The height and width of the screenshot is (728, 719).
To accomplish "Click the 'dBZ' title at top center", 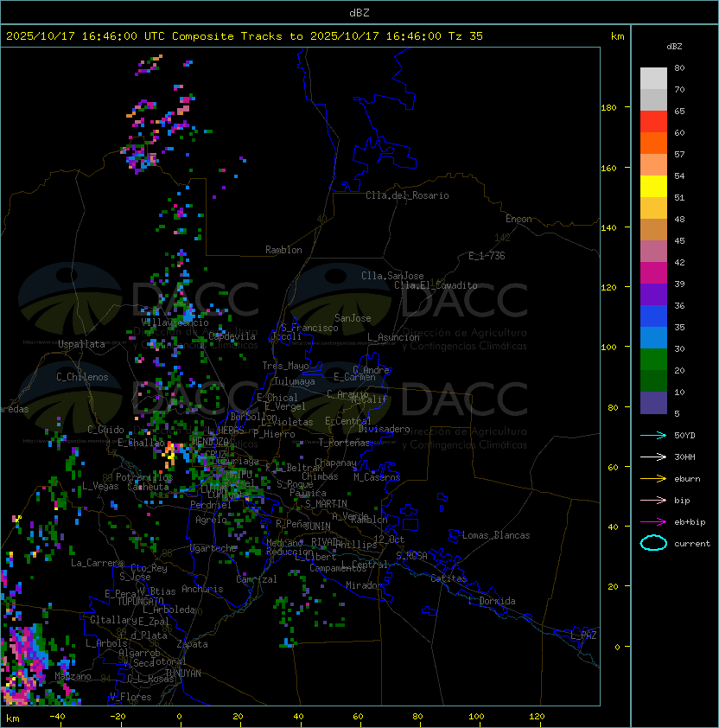I will (x=359, y=13).
